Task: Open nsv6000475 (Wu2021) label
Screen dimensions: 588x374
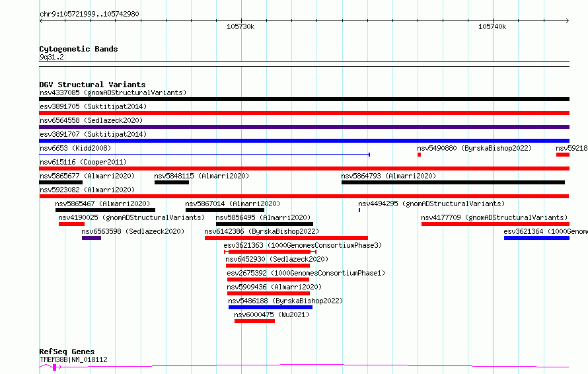Action: click(x=272, y=315)
